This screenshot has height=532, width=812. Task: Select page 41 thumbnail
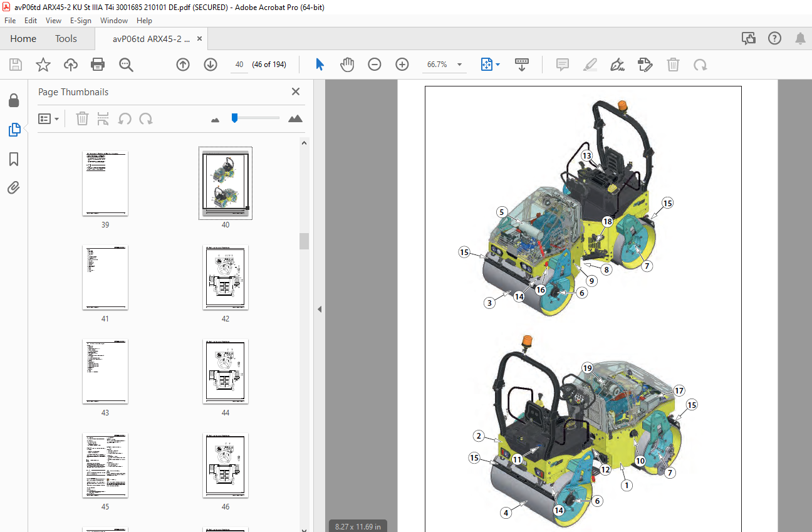[x=105, y=278]
